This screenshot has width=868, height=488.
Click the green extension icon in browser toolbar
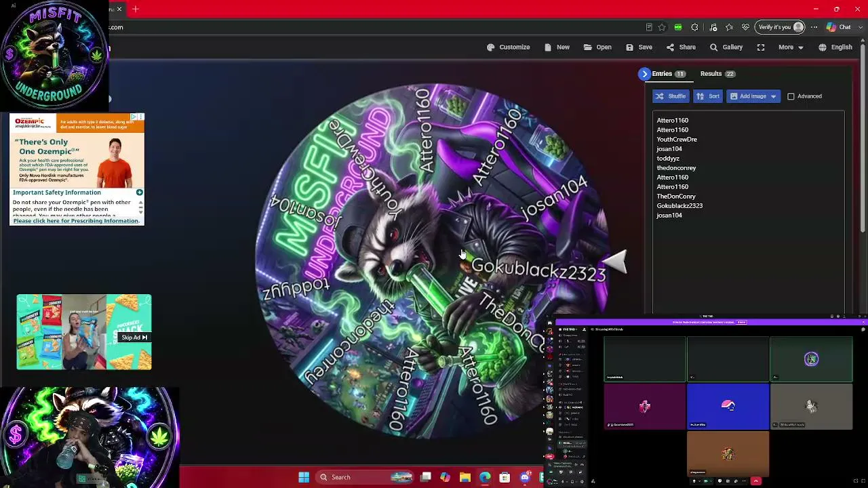678,27
